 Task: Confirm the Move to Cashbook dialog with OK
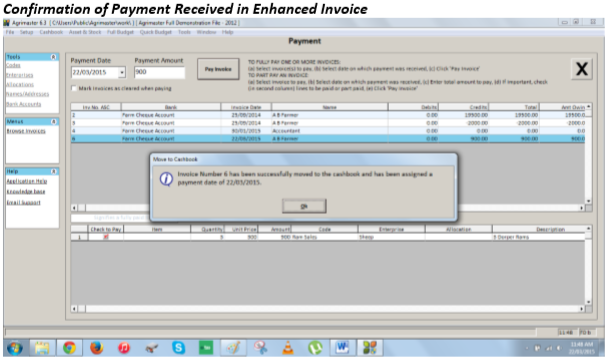tap(304, 206)
